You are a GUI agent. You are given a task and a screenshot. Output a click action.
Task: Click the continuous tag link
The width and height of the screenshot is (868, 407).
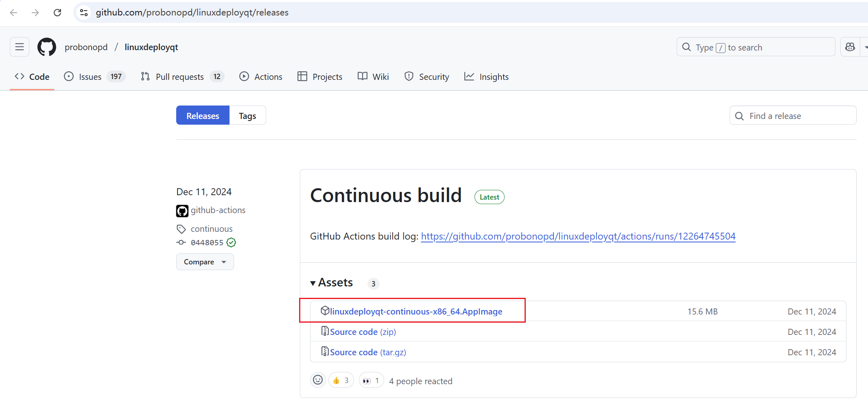[212, 229]
